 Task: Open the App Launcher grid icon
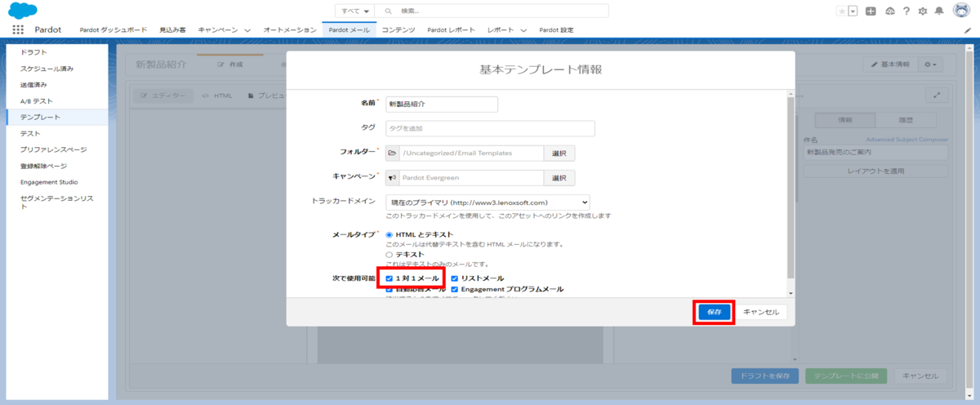18,29
